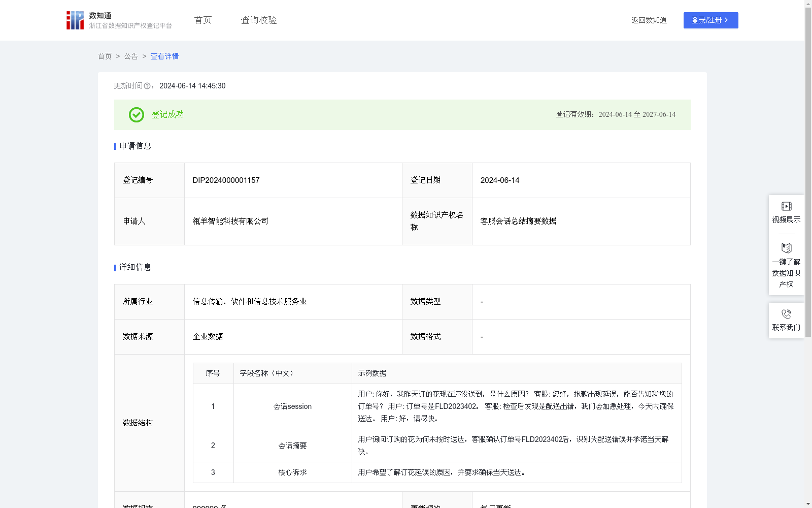Select the name 客服会话总结摘要数据
The width and height of the screenshot is (812, 508).
tap(518, 221)
